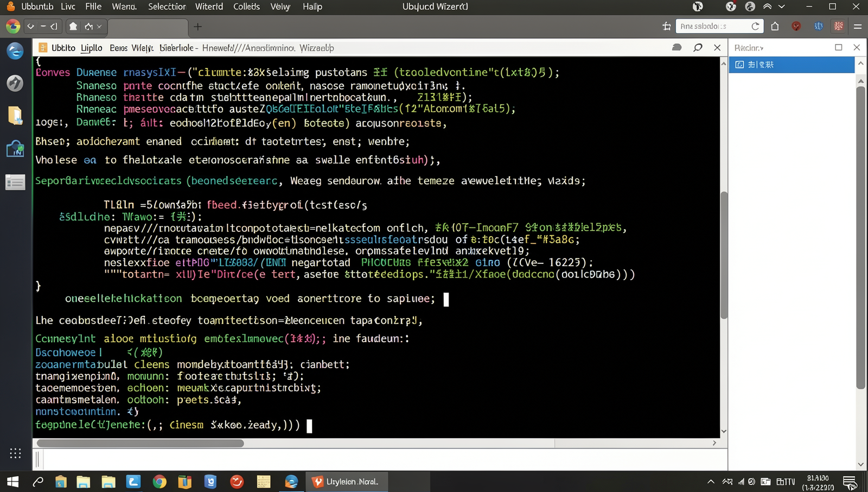Show applications grid at sidebar bottom
868x492 pixels.
pos(15,453)
